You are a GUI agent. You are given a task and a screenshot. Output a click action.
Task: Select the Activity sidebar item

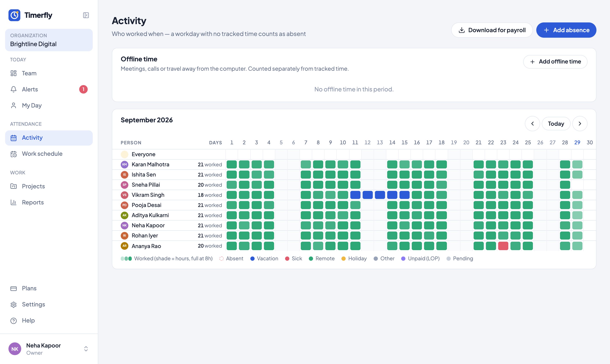[x=49, y=138]
